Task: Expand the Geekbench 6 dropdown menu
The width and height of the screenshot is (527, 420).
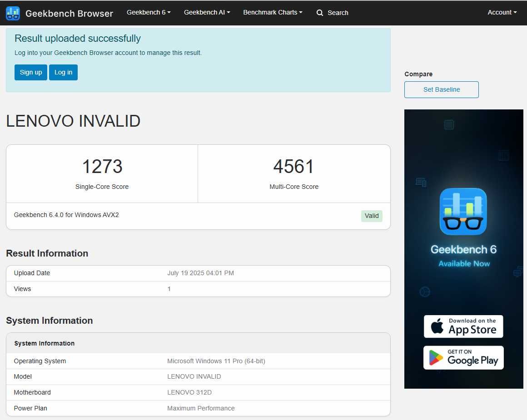Action: point(149,12)
